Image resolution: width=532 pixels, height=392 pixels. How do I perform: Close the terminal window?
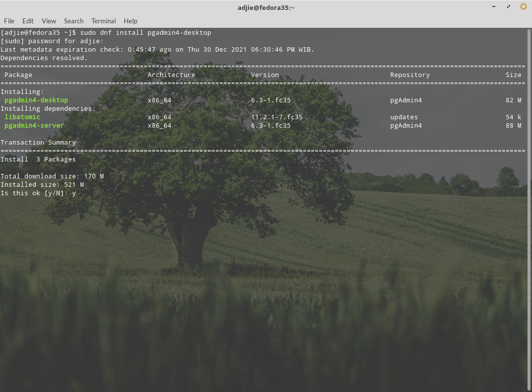pyautogui.click(x=524, y=6)
